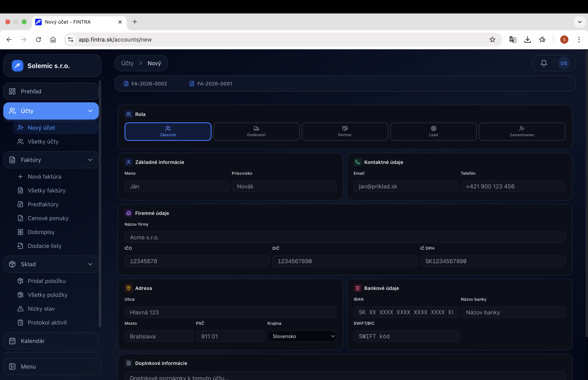The width and height of the screenshot is (588, 380).
Task: Open Nízky stav via the warning icon
Action: pos(20,308)
